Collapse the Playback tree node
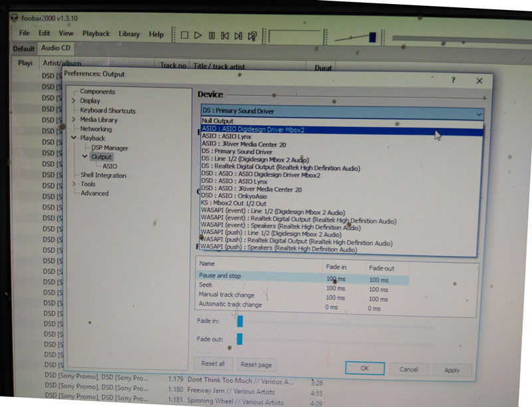532x407 pixels. tap(74, 138)
